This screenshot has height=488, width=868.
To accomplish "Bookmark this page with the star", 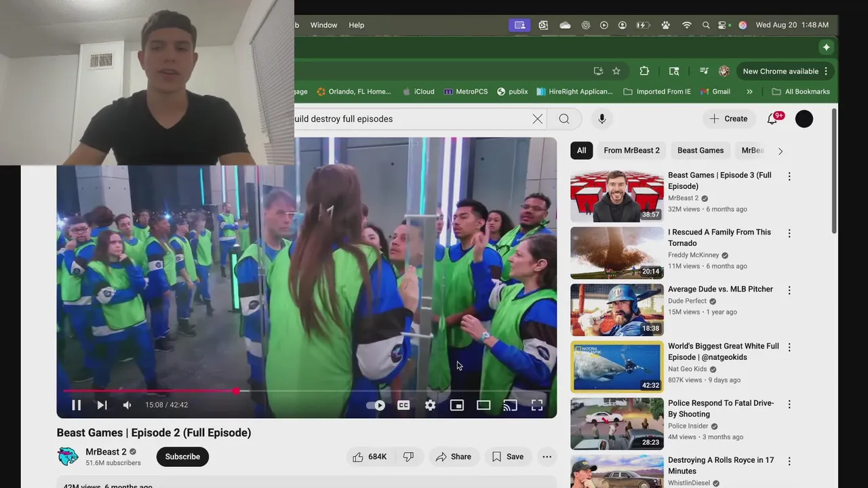I will pos(616,71).
